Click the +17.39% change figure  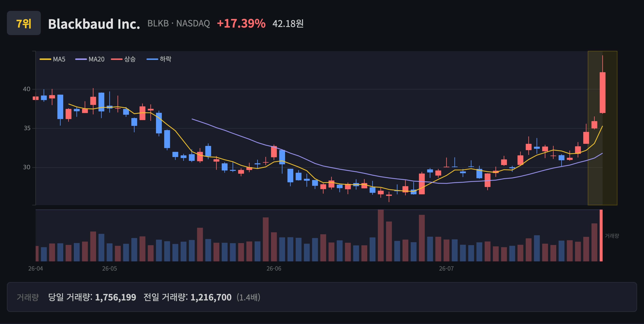241,24
